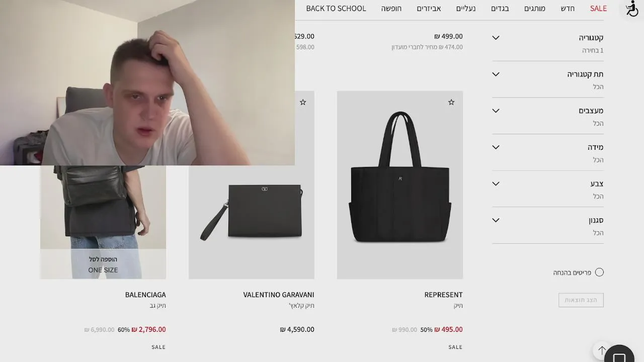
Task: Open the Represent black tote bag image
Action: pyautogui.click(x=400, y=185)
